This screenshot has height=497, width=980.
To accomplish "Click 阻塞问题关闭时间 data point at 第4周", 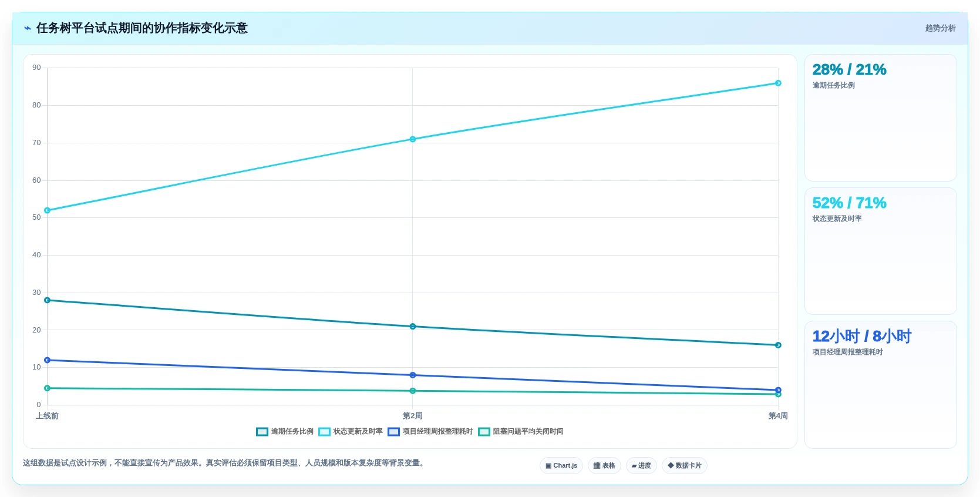I will click(x=778, y=394).
